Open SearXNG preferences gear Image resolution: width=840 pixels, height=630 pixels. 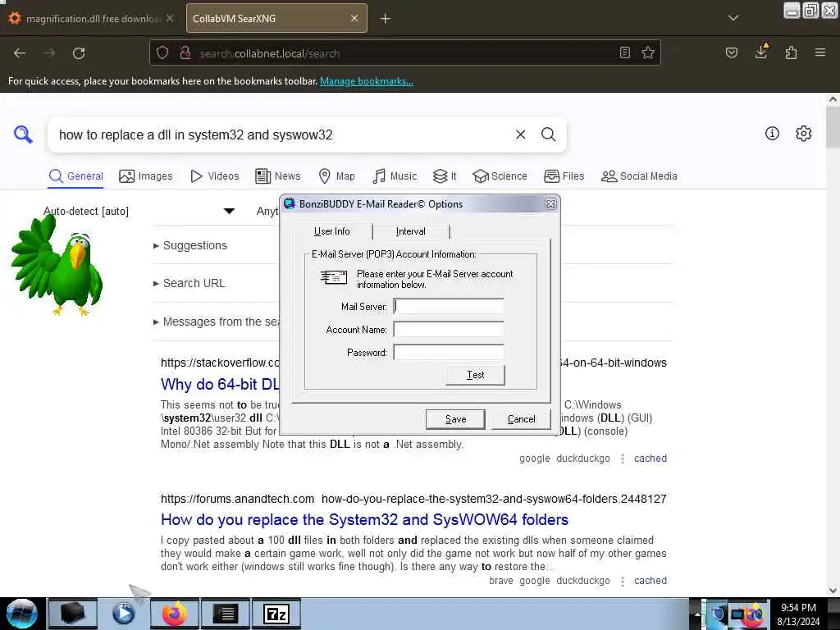pos(803,134)
